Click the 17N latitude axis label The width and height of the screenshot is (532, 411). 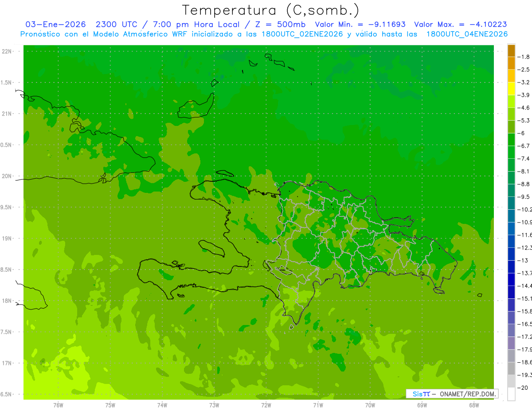pyautogui.click(x=7, y=363)
